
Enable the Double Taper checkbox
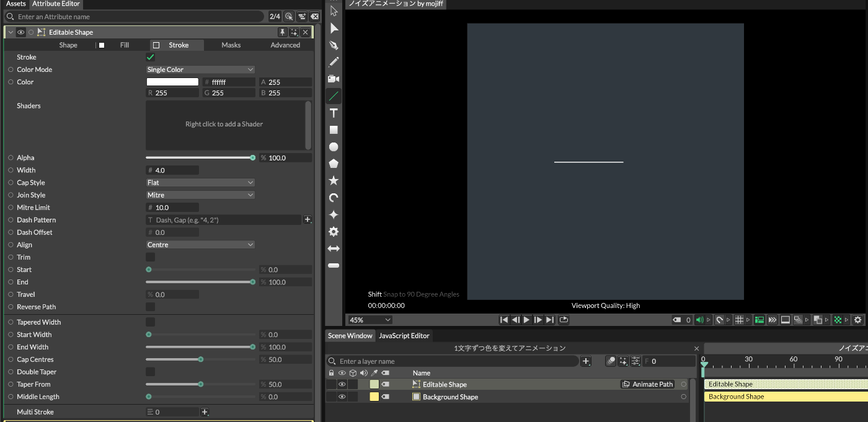click(x=150, y=372)
